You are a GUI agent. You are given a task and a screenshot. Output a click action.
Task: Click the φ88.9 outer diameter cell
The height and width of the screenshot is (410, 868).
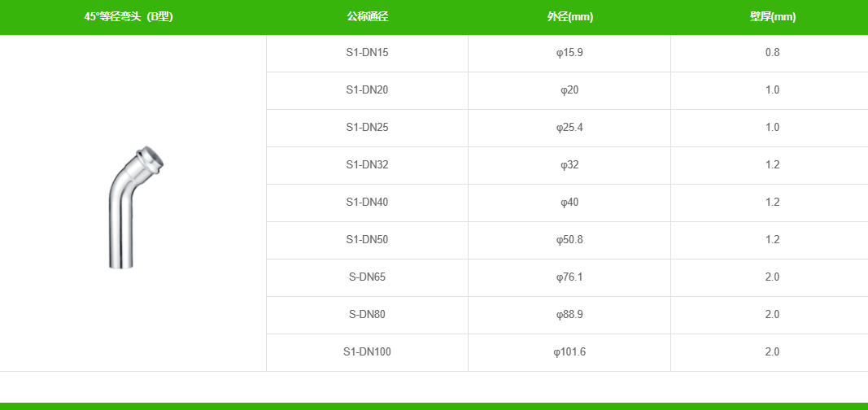point(569,314)
